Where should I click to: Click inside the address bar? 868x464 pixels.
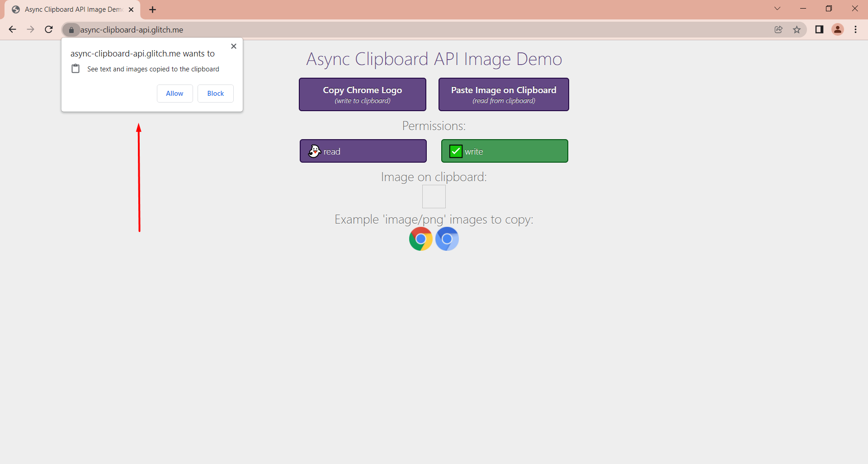[271, 30]
